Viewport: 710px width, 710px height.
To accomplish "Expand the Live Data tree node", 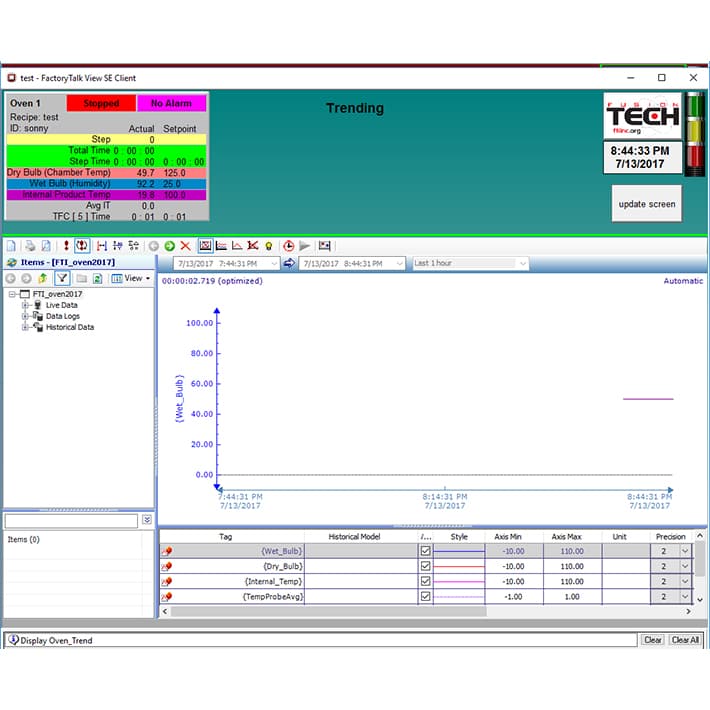I will point(25,305).
